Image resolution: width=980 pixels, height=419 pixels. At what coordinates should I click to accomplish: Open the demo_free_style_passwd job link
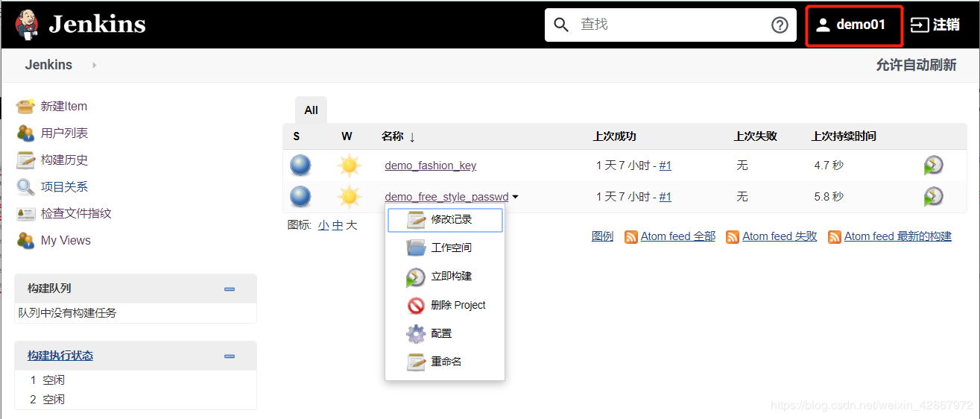[x=446, y=197]
